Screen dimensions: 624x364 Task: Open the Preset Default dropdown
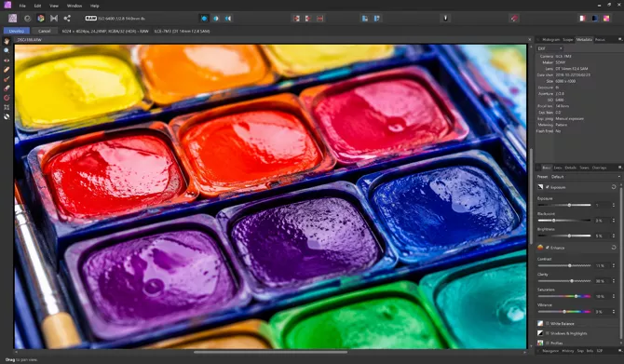585,177
